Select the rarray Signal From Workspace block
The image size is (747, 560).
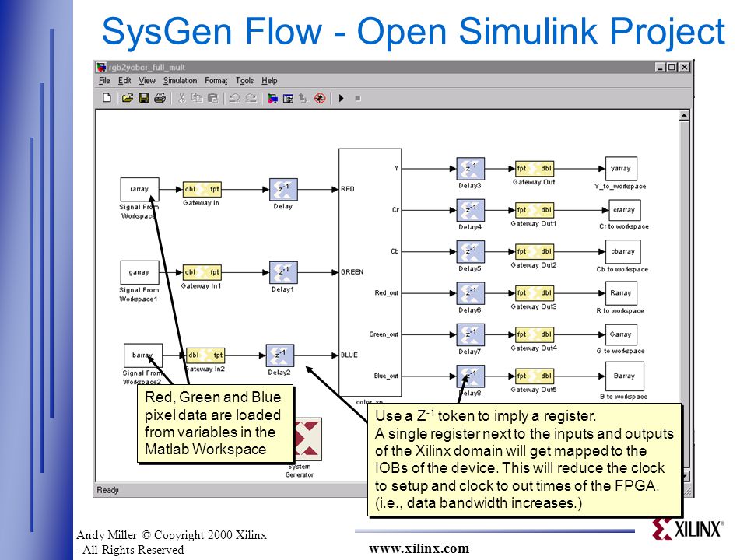click(x=139, y=189)
